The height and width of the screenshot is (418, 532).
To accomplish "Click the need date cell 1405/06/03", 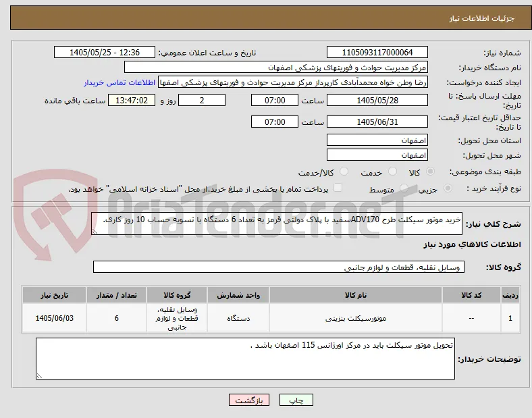I will tap(54, 318).
